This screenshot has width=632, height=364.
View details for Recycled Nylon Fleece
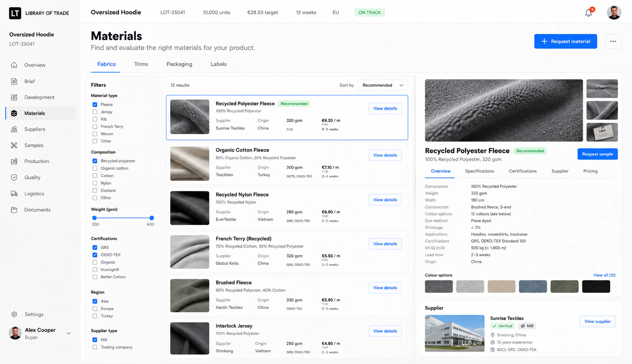[x=385, y=200]
